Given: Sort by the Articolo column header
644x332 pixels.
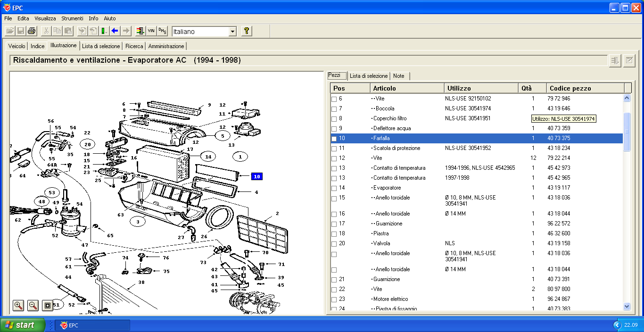Looking at the screenshot, I should (x=407, y=88).
